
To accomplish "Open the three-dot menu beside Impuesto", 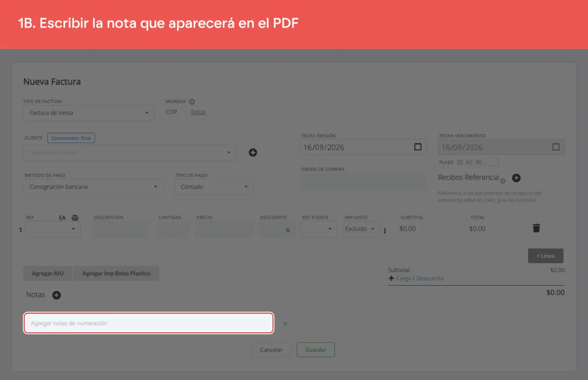I will click(x=385, y=231).
